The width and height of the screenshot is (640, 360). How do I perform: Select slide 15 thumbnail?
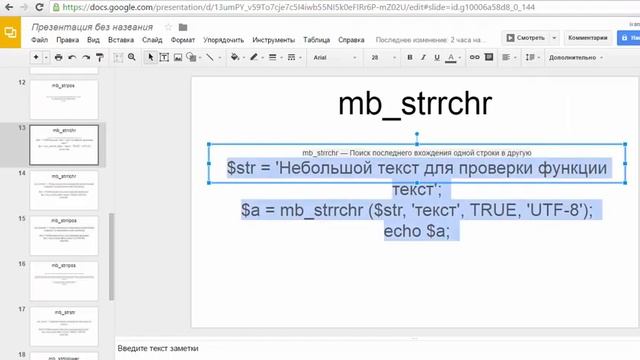click(x=64, y=236)
